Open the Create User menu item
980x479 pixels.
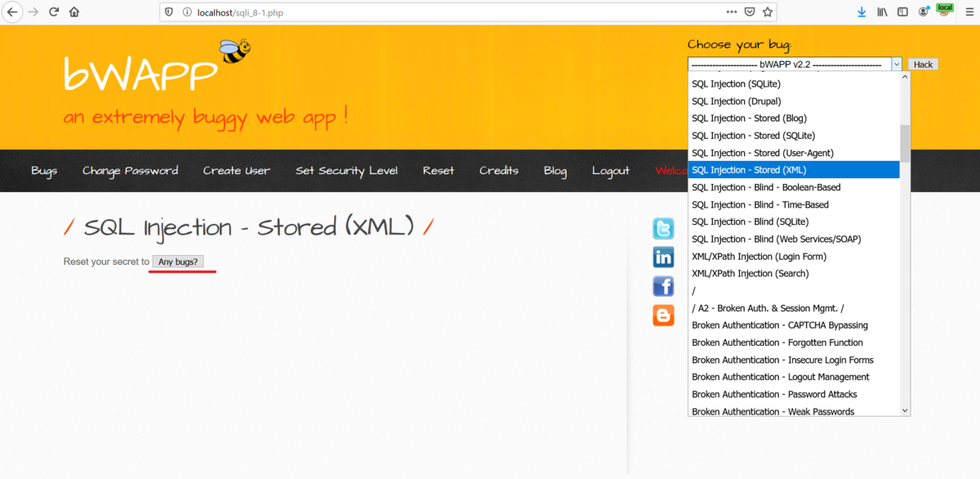[x=237, y=171]
